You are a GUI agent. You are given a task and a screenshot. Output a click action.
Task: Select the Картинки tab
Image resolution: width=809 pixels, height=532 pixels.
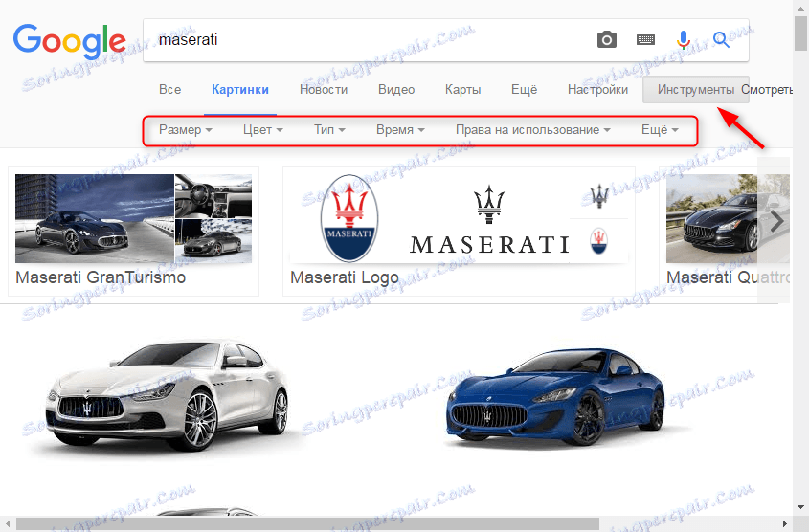point(240,90)
